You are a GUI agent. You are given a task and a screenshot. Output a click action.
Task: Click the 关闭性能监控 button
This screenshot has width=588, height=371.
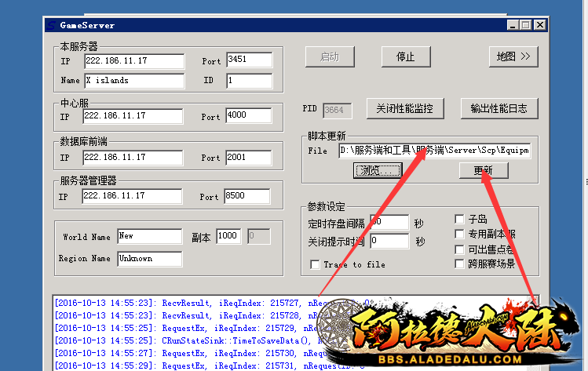click(404, 108)
